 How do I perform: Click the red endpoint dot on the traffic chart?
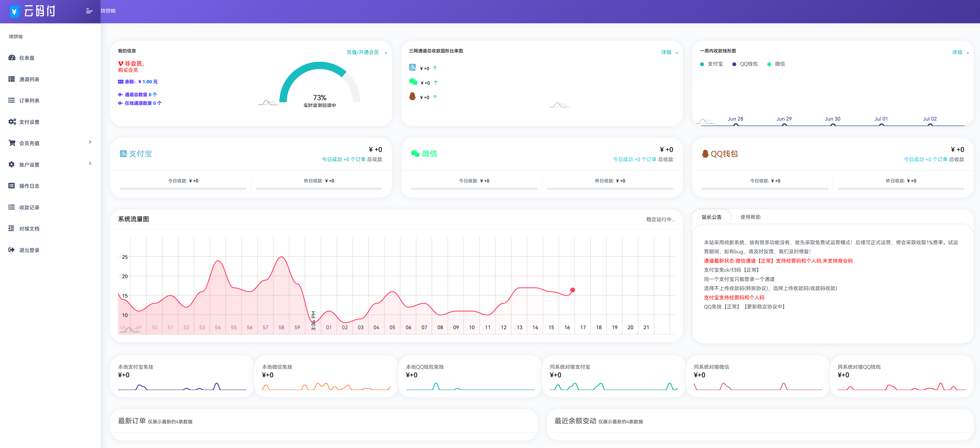click(573, 290)
